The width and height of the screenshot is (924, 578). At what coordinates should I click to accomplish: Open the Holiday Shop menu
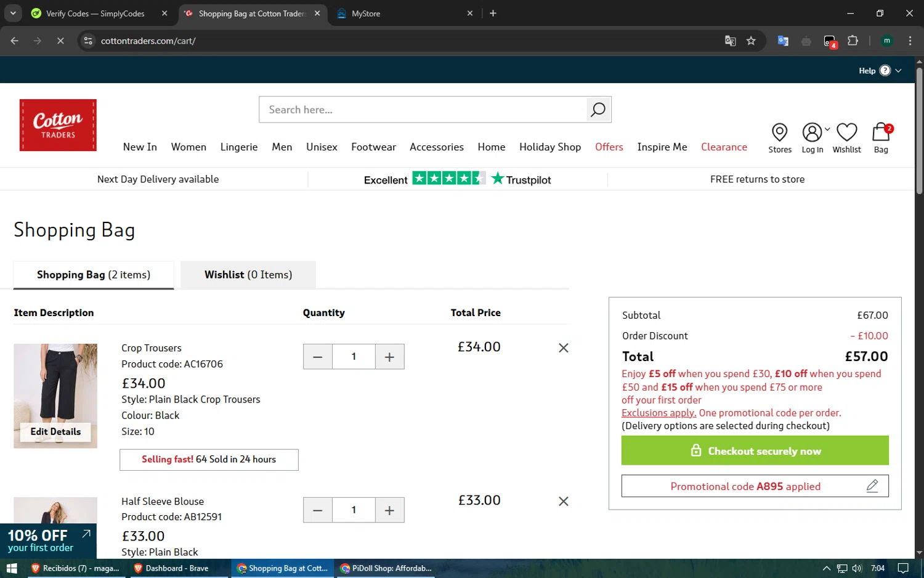(550, 147)
